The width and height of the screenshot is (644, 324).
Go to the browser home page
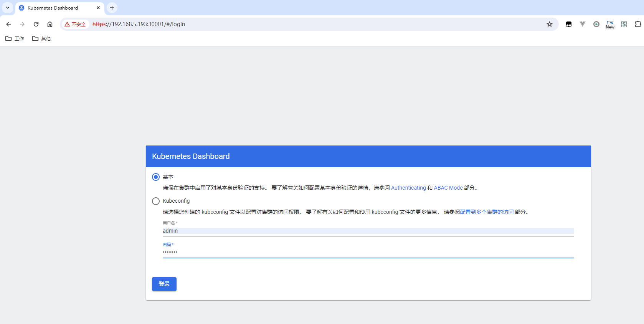click(x=50, y=24)
